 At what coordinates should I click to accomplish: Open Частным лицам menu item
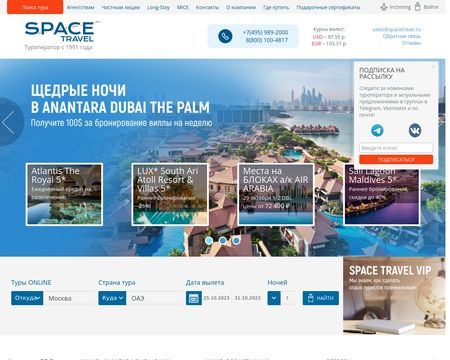point(121,7)
